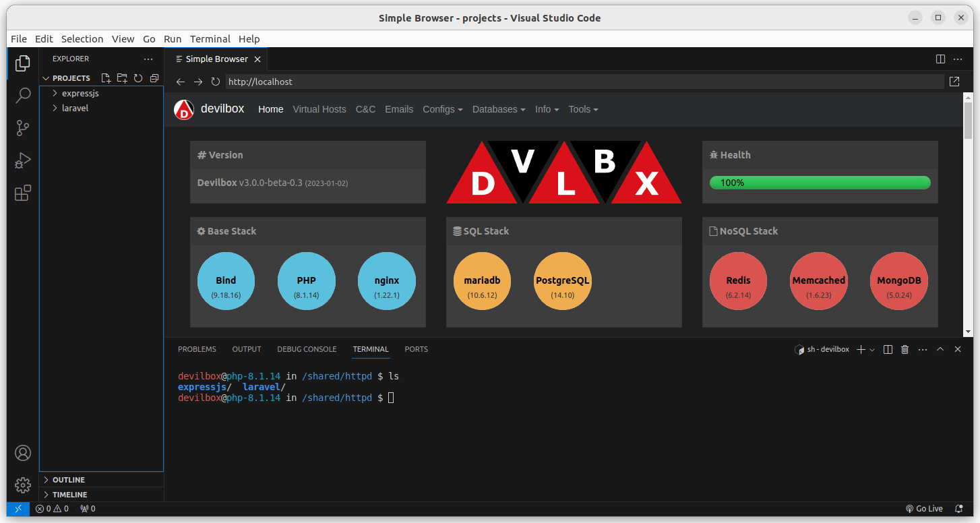
Task: Open the Run and Debug view
Action: 22,160
